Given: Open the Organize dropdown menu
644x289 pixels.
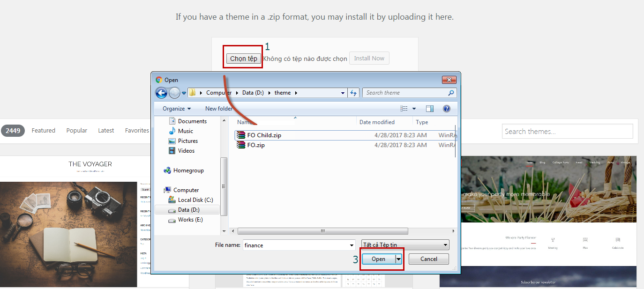Looking at the screenshot, I should (177, 109).
